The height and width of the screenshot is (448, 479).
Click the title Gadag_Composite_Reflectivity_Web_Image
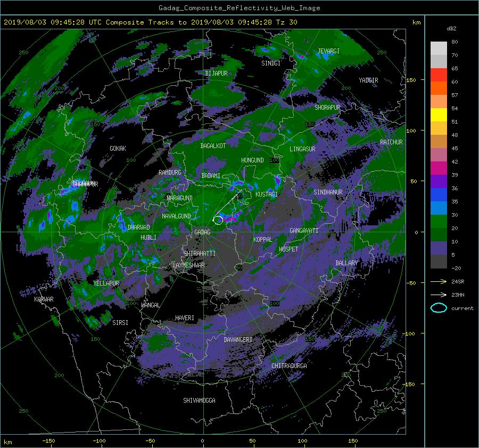[239, 8]
